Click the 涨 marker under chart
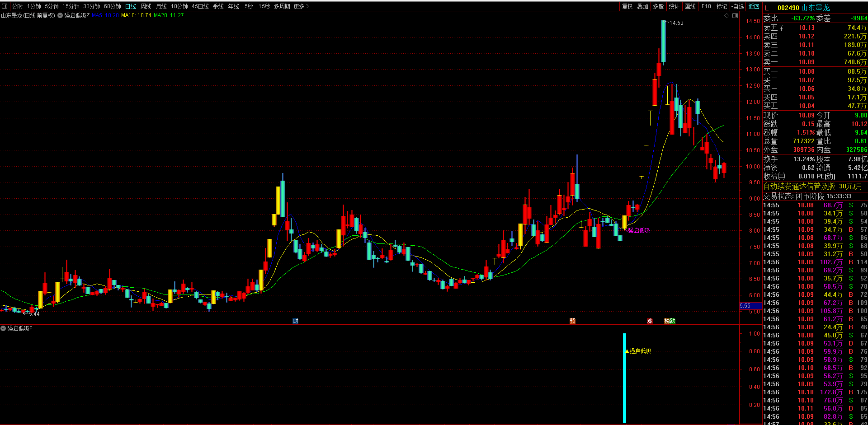Image resolution: width=868 pixels, height=425 pixels. click(650, 321)
